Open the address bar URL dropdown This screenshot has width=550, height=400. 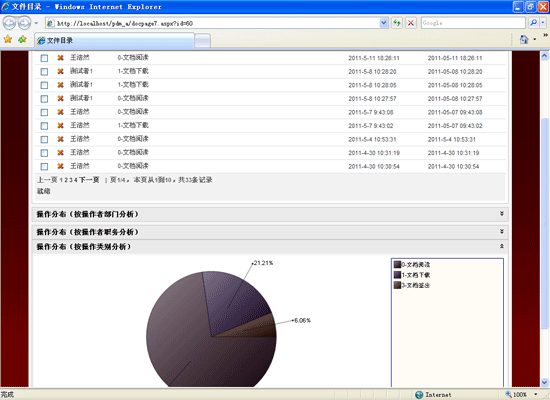coord(384,23)
